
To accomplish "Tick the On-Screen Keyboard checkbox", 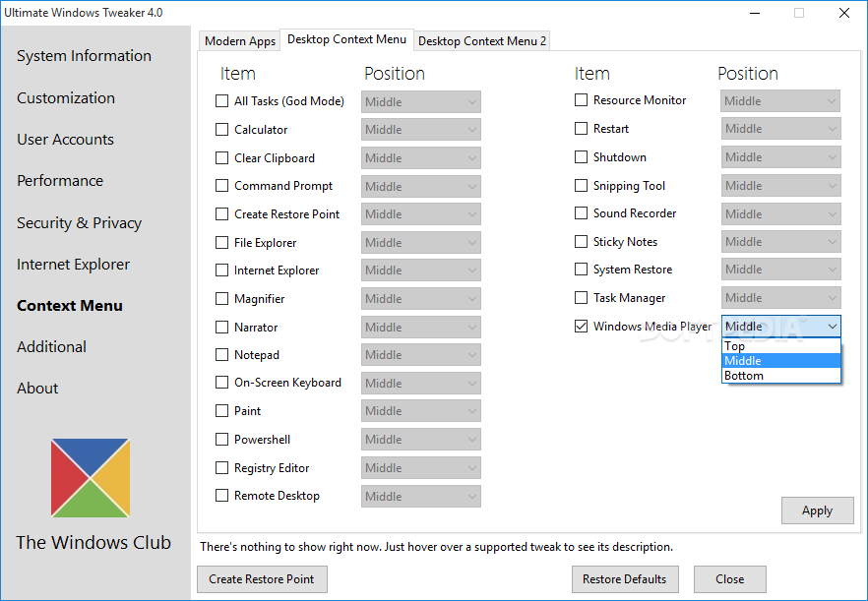I will point(222,383).
